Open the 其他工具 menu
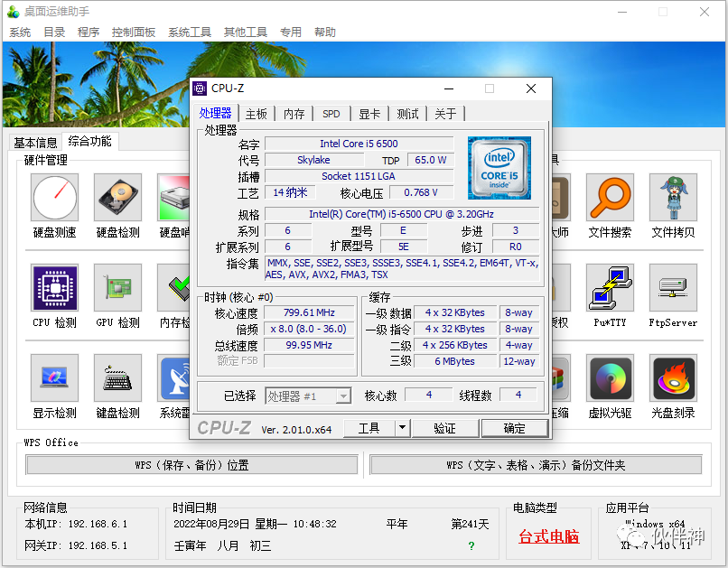The height and width of the screenshot is (568, 728). 245,33
